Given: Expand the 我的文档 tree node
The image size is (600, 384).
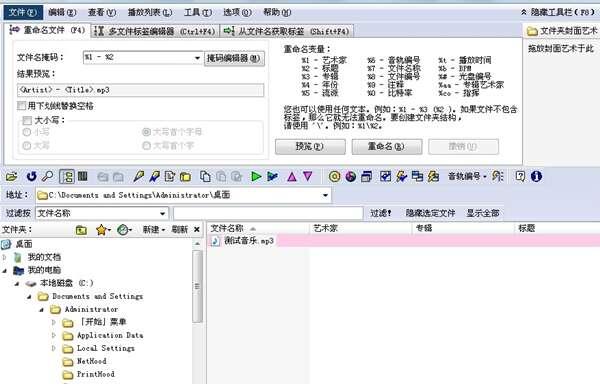Looking at the screenshot, I should pos(5,257).
